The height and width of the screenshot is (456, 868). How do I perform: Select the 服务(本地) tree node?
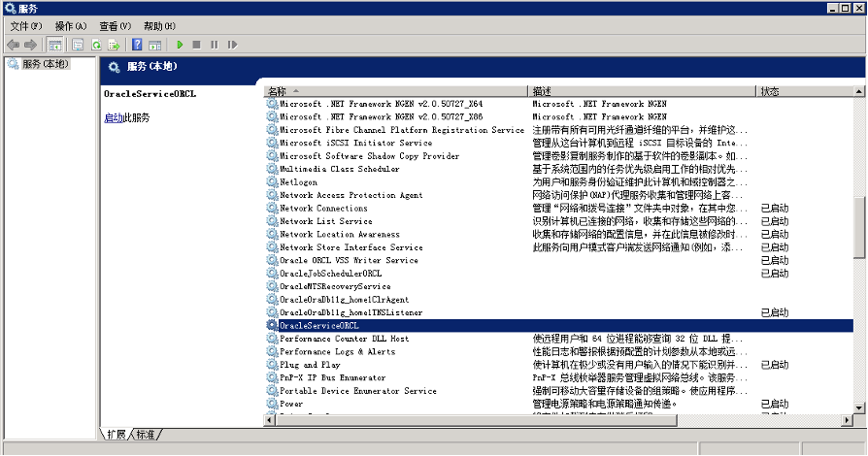click(46, 64)
